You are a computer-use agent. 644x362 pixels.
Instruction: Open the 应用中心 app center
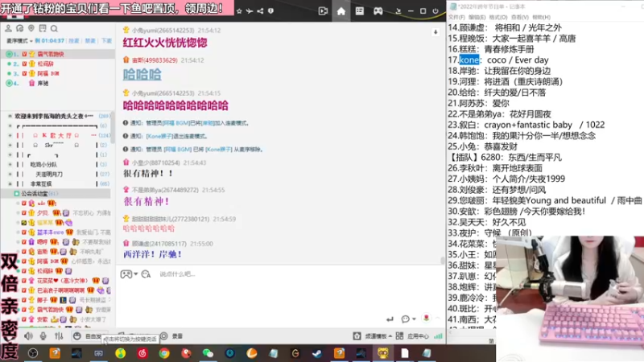tap(412, 336)
